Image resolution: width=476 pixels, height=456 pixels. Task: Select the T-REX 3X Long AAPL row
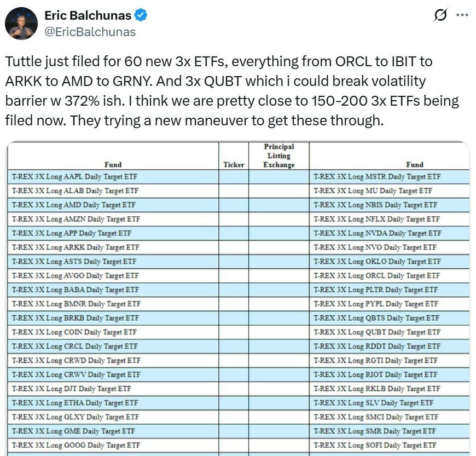pos(75,177)
